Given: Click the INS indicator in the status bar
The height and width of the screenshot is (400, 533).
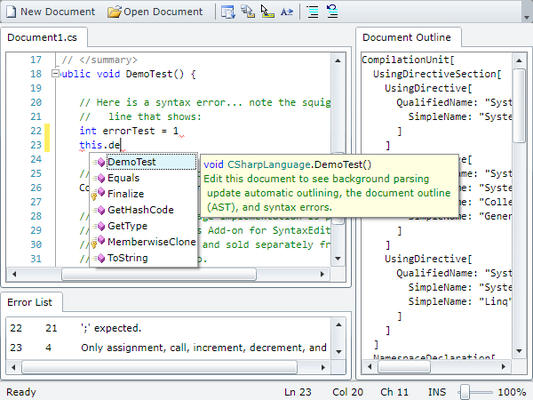Looking at the screenshot, I should (x=437, y=392).
